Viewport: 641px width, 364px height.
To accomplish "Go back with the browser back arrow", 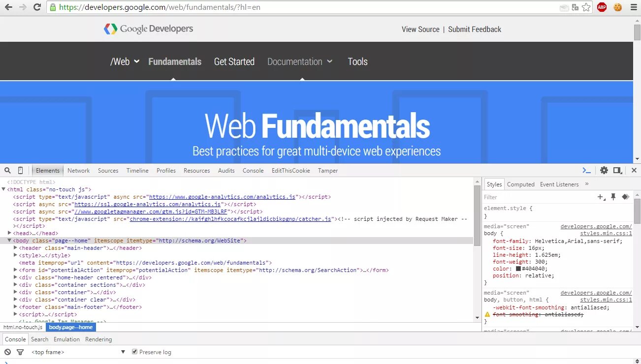I will (x=8, y=7).
